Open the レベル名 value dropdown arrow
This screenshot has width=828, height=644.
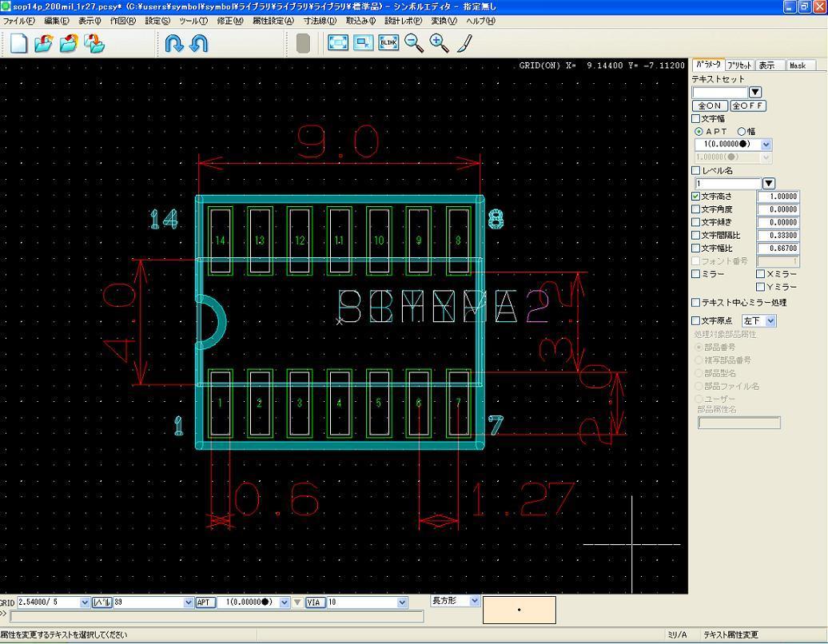pos(769,184)
